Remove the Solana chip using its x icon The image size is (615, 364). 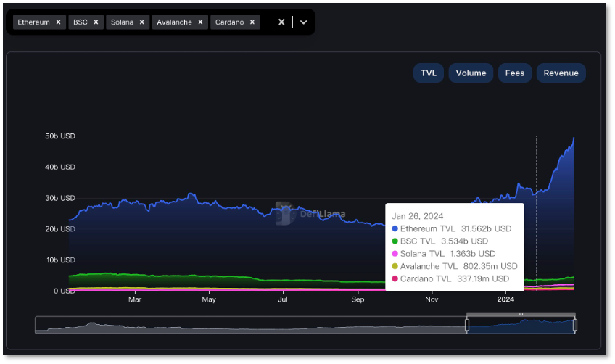pyautogui.click(x=141, y=22)
